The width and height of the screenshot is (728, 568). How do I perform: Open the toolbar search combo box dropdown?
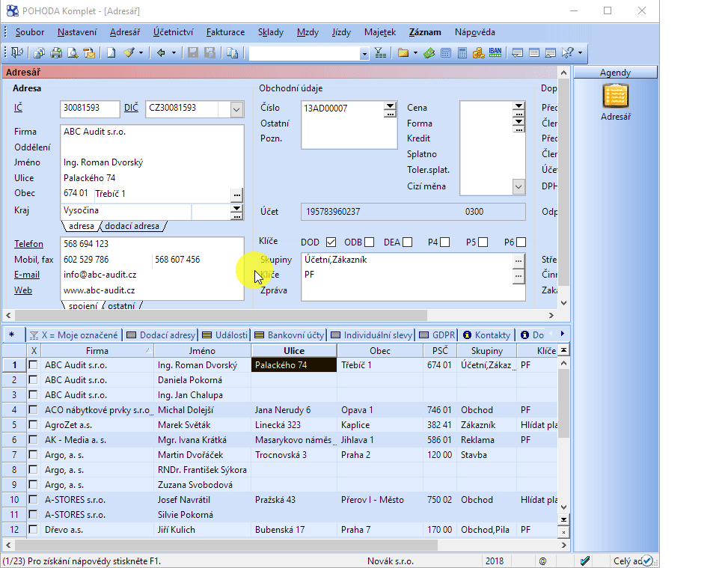[364, 54]
